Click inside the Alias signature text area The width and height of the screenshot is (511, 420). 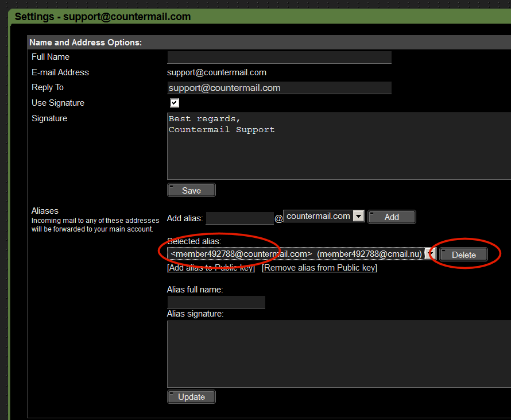tap(339, 354)
